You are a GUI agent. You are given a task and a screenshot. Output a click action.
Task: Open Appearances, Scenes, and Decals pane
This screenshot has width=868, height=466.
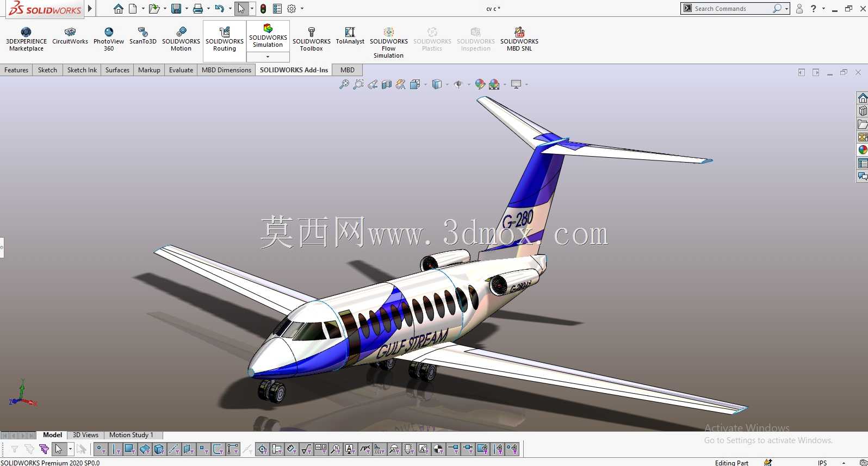click(x=863, y=150)
